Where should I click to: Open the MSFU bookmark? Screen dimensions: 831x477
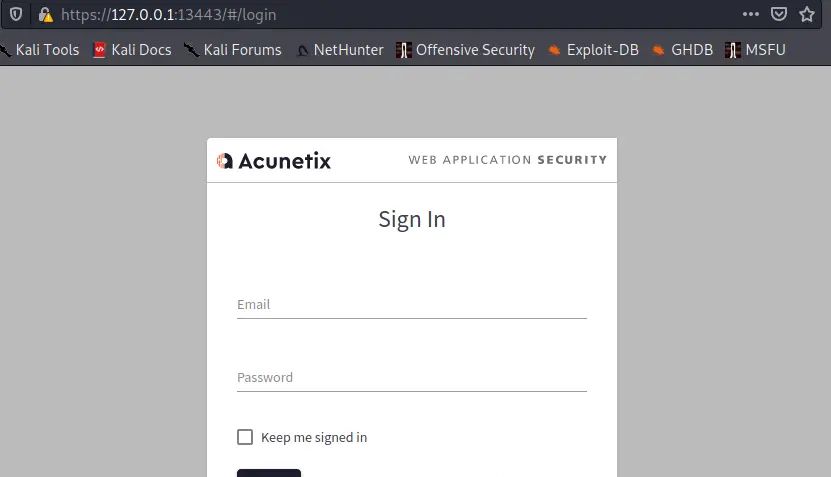point(765,49)
